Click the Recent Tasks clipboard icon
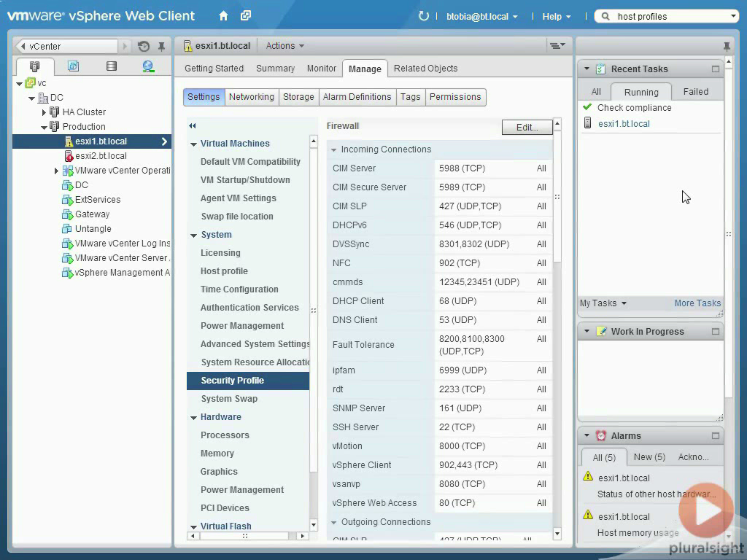This screenshot has width=747, height=560. coord(601,69)
